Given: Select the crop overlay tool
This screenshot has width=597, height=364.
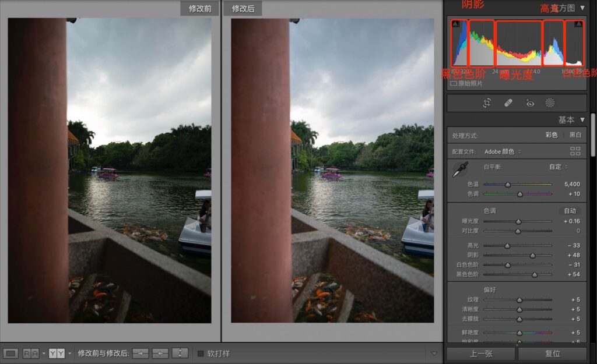Looking at the screenshot, I should point(487,103).
